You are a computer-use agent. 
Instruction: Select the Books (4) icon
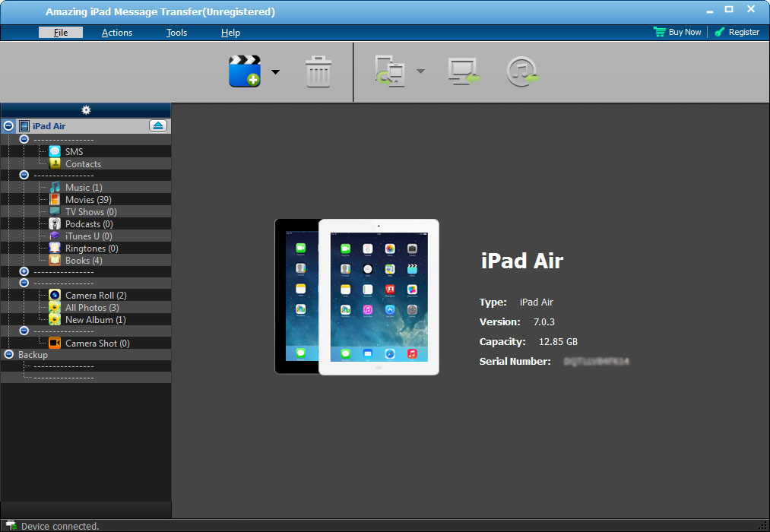click(55, 260)
